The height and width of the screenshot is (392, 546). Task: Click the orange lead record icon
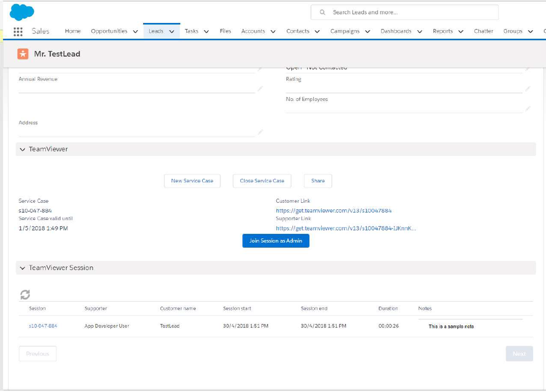coord(23,54)
